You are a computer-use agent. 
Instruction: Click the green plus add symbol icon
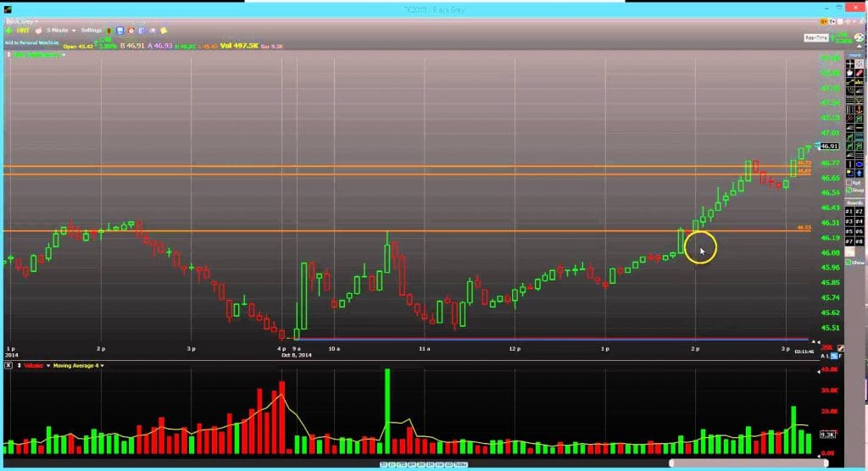pyautogui.click(x=8, y=30)
